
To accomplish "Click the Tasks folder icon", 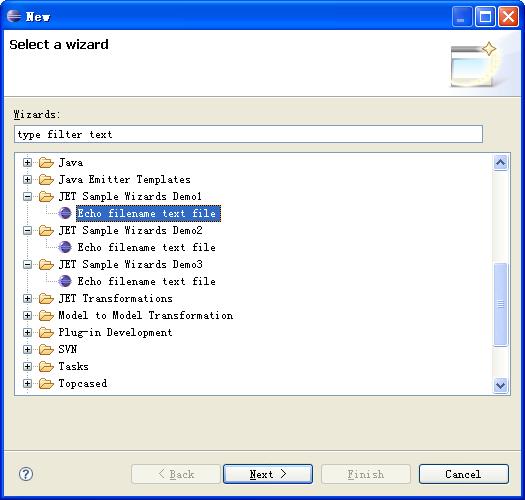I will [46, 366].
